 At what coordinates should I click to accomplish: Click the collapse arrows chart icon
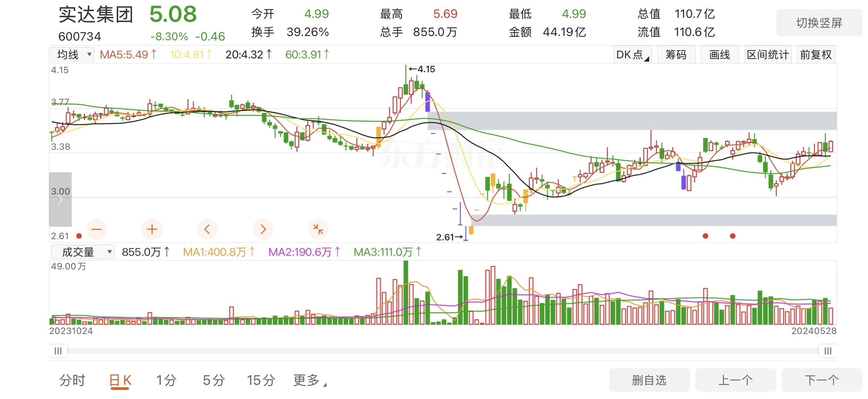click(x=318, y=229)
